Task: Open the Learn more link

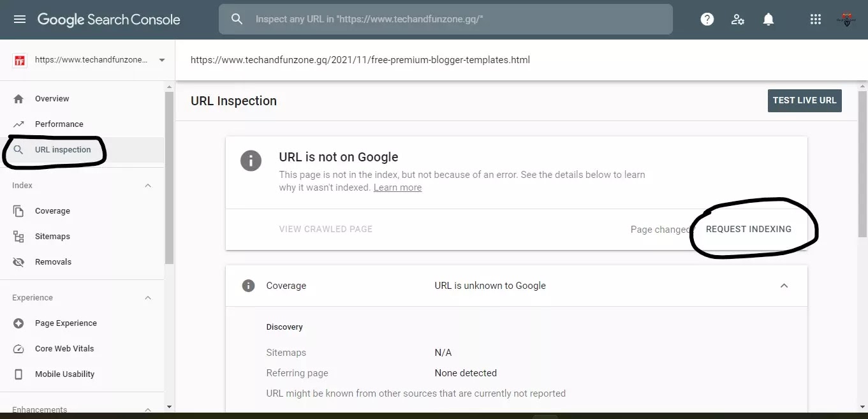Action: click(397, 187)
